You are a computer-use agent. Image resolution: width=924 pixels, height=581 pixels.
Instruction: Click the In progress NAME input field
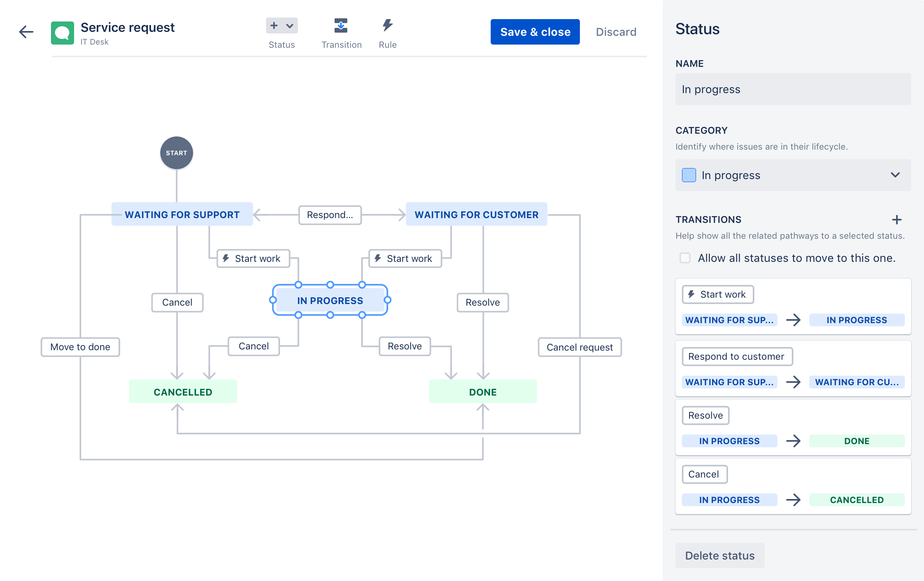click(793, 89)
